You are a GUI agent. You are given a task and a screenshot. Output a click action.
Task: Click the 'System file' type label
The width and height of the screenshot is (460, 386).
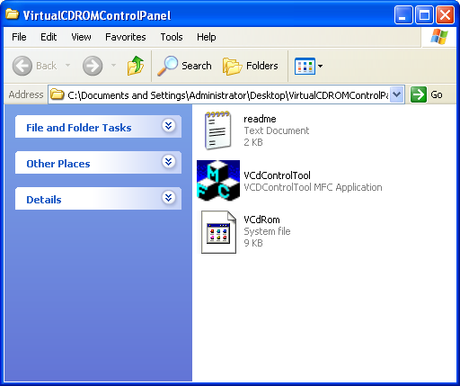click(x=267, y=231)
